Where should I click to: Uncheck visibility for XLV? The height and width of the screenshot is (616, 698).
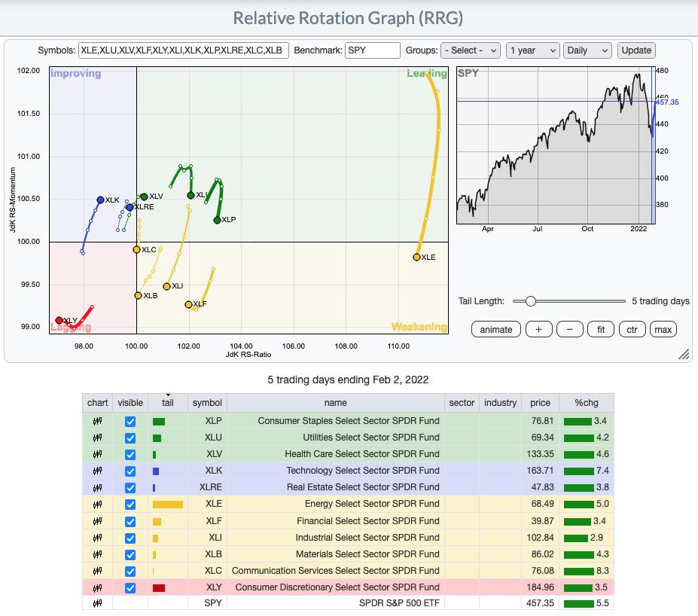pyautogui.click(x=130, y=455)
